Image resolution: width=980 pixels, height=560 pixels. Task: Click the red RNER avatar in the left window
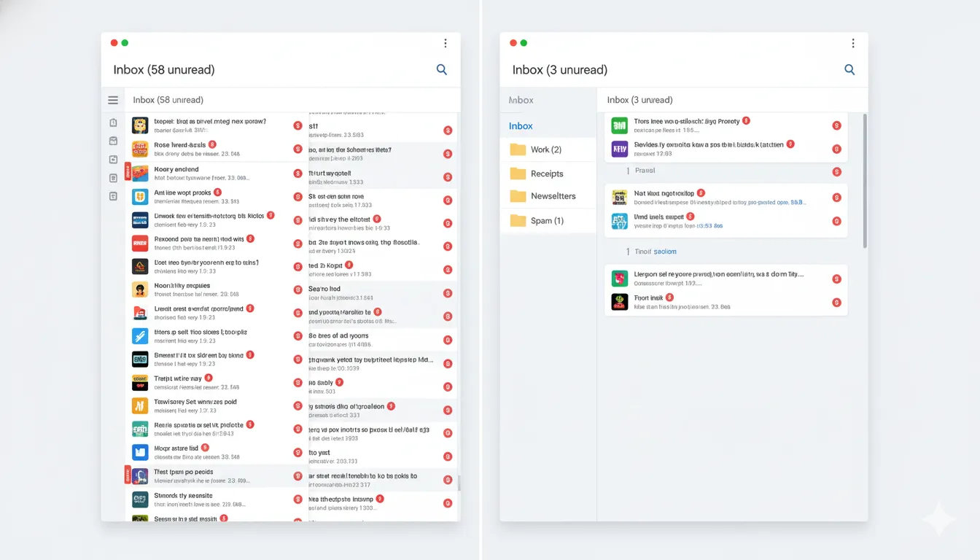click(x=140, y=243)
